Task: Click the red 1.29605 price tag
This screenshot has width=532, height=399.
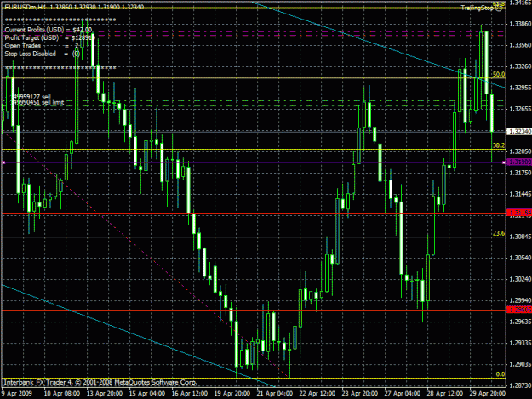Action: tap(519, 310)
